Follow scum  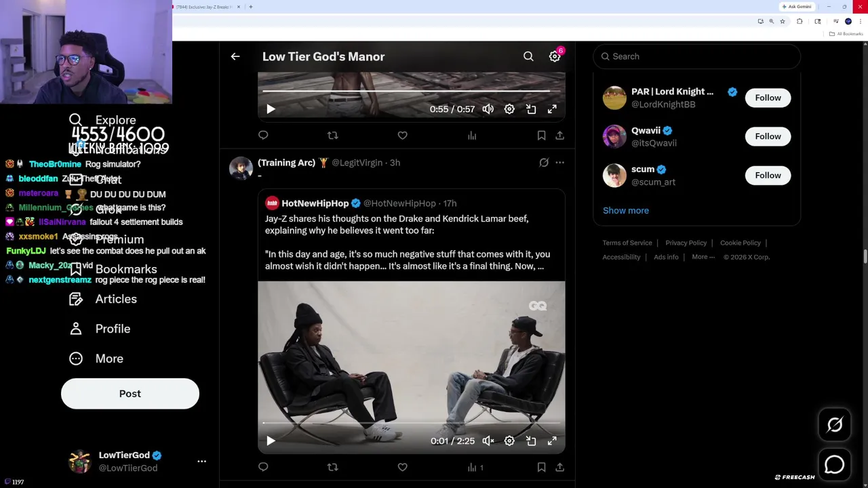pyautogui.click(x=768, y=176)
